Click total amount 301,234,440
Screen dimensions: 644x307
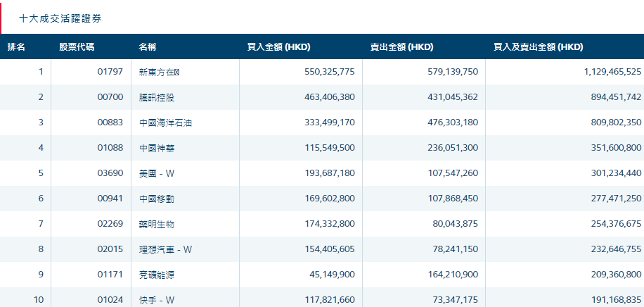point(616,173)
